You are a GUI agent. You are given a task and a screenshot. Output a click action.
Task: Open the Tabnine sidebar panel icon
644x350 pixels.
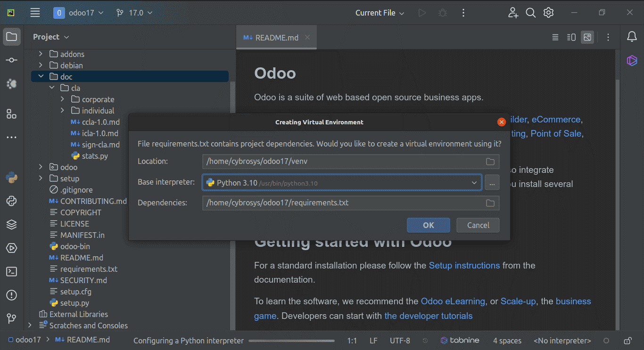[x=632, y=60]
